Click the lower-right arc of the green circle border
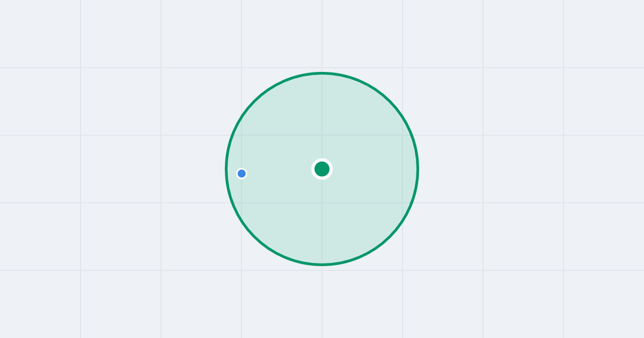 coord(390,237)
